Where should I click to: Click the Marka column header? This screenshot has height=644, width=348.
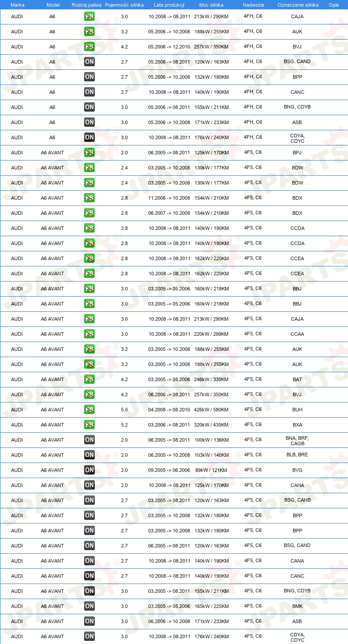[17, 5]
